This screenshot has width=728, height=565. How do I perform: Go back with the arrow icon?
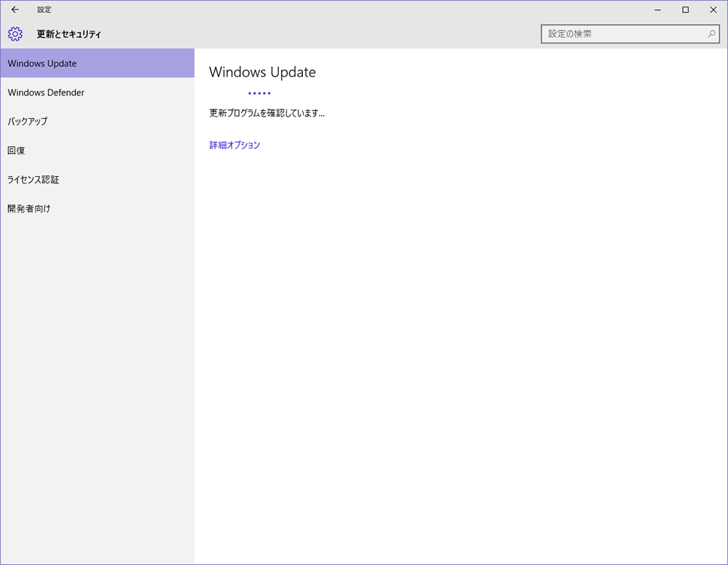[15, 9]
